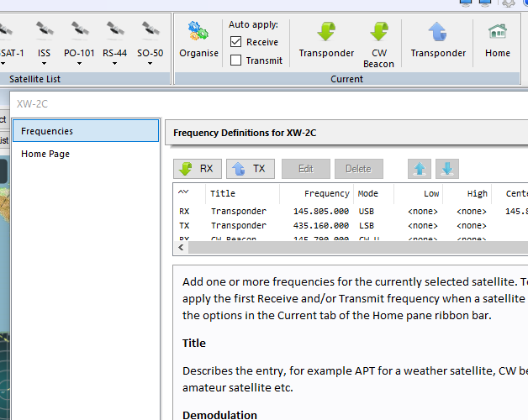
Task: Select the PO-101 satellite icon
Action: click(x=80, y=29)
